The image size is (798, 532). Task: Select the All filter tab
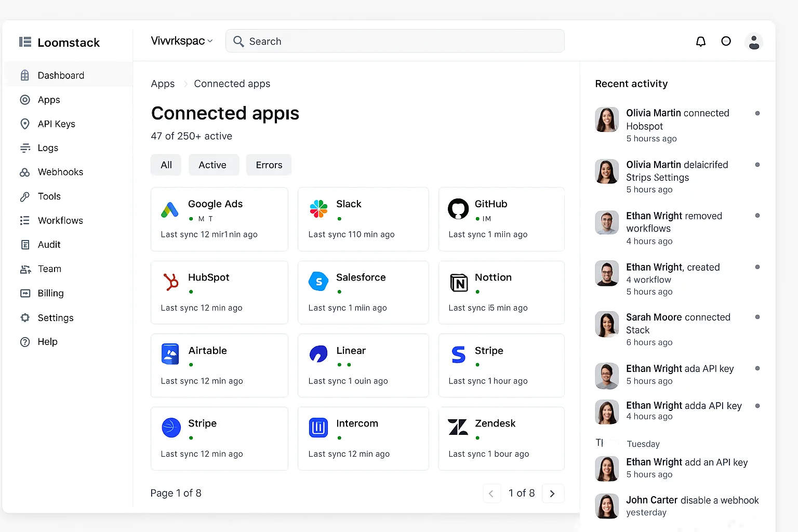166,165
